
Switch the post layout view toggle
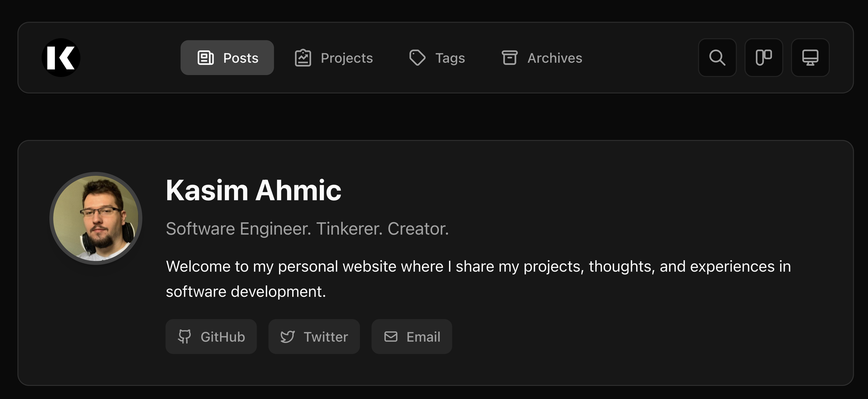tap(763, 58)
